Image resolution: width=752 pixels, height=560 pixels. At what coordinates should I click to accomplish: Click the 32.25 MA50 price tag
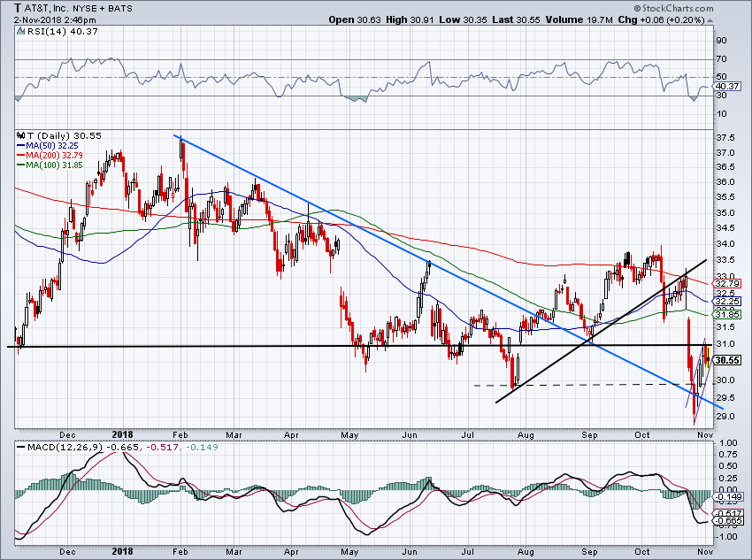tap(727, 301)
